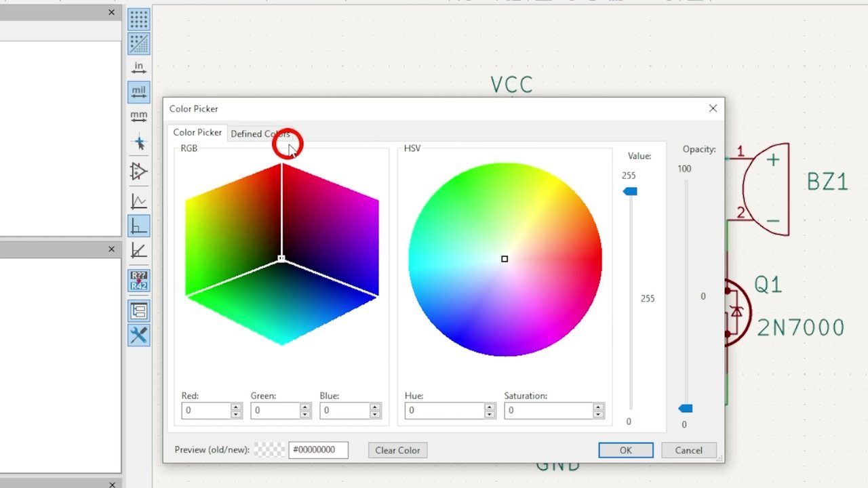Screen dimensions: 868x488
Task: Open properties manager wrench icon
Action: click(138, 335)
